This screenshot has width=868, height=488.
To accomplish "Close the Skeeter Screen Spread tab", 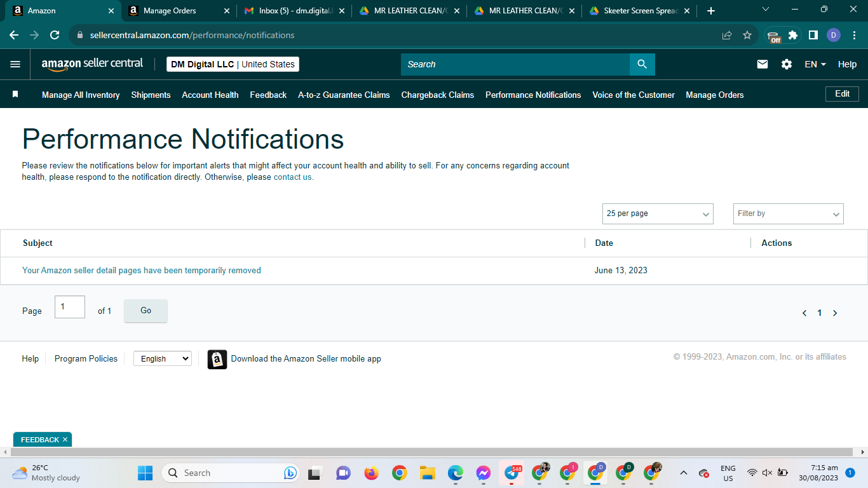I will coord(686,11).
